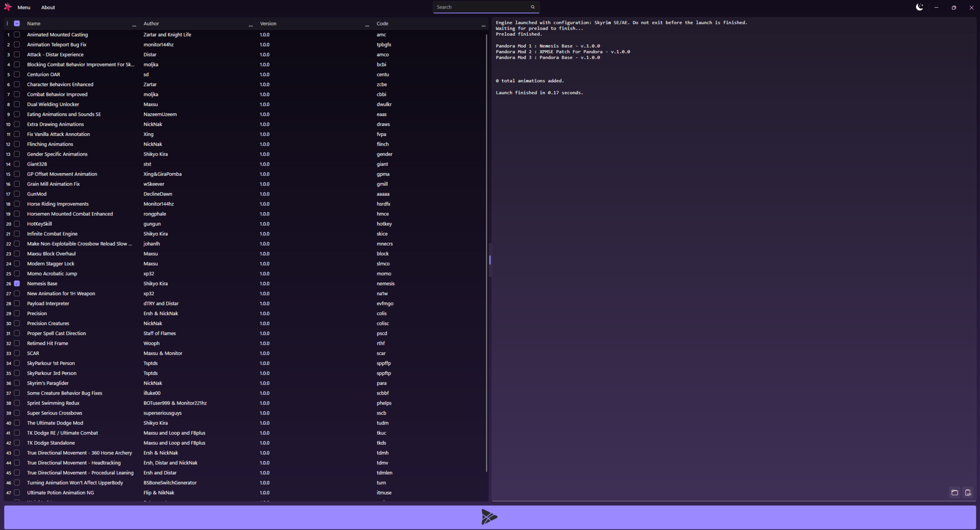Select the Momo Acrobatic Jump name
This screenshot has height=530, width=980.
pyautogui.click(x=52, y=274)
